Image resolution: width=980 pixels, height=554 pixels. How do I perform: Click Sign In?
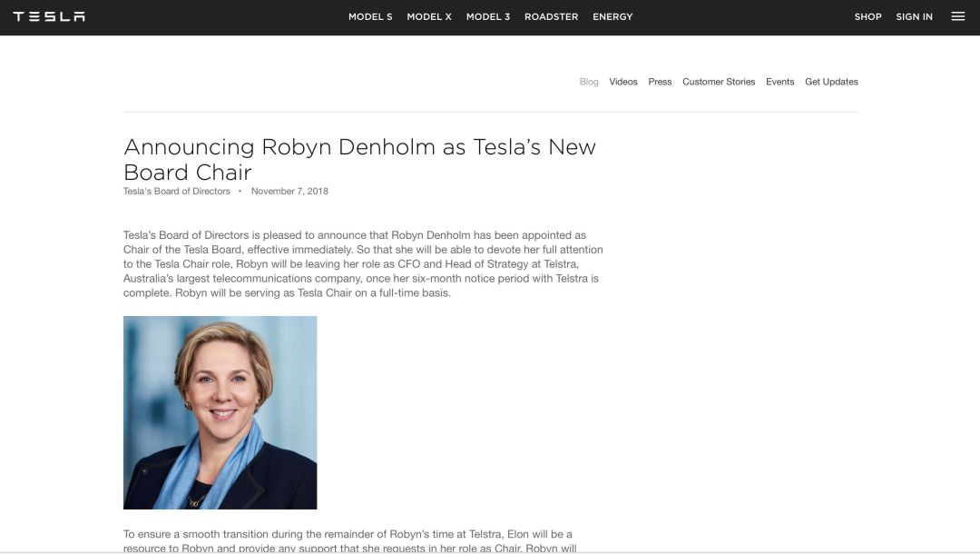914,16
